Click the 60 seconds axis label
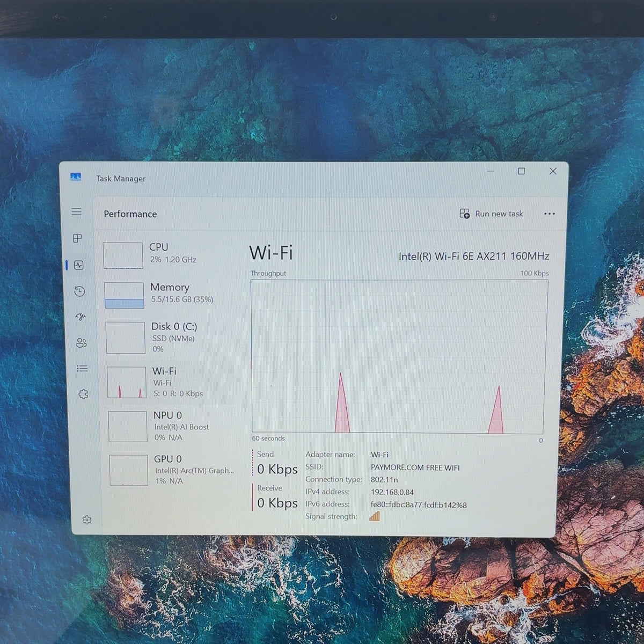Screen dimensions: 644x644 click(x=268, y=438)
